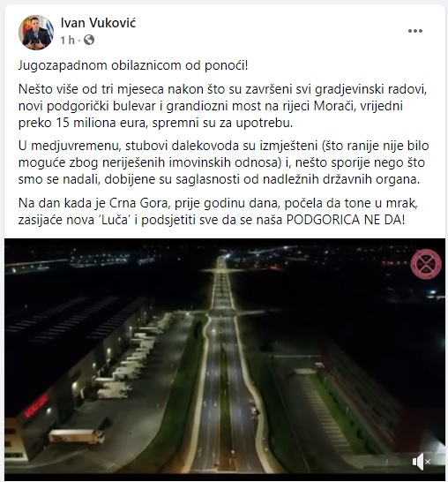
Task: Click the text 'PODGORICA NE DA!'
Action: (x=345, y=220)
